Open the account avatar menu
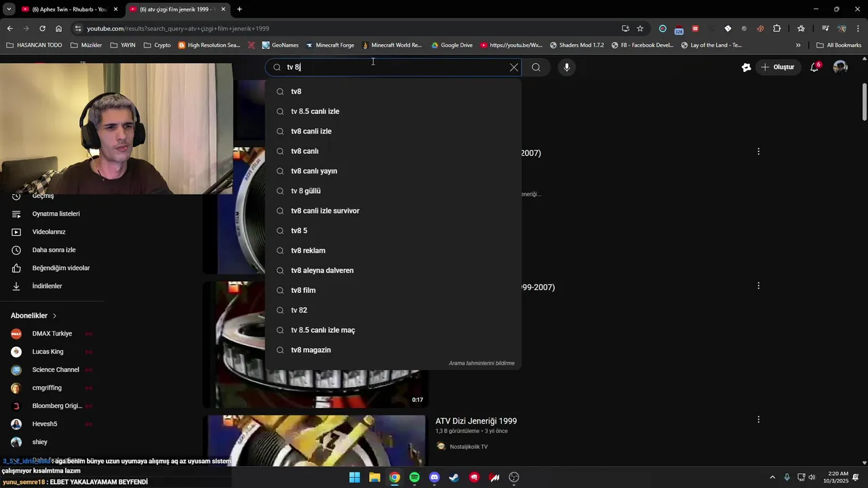Screen dimensions: 868x488 click(x=840, y=67)
